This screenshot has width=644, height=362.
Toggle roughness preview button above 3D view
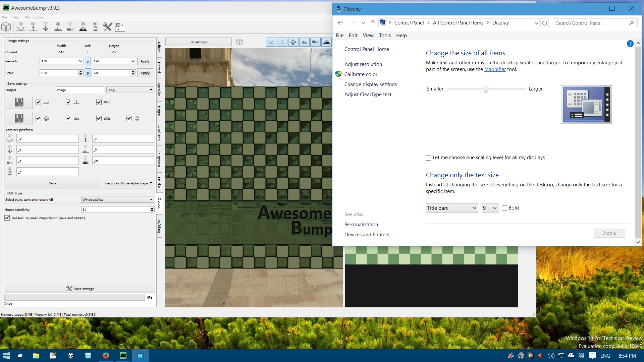pos(326,42)
